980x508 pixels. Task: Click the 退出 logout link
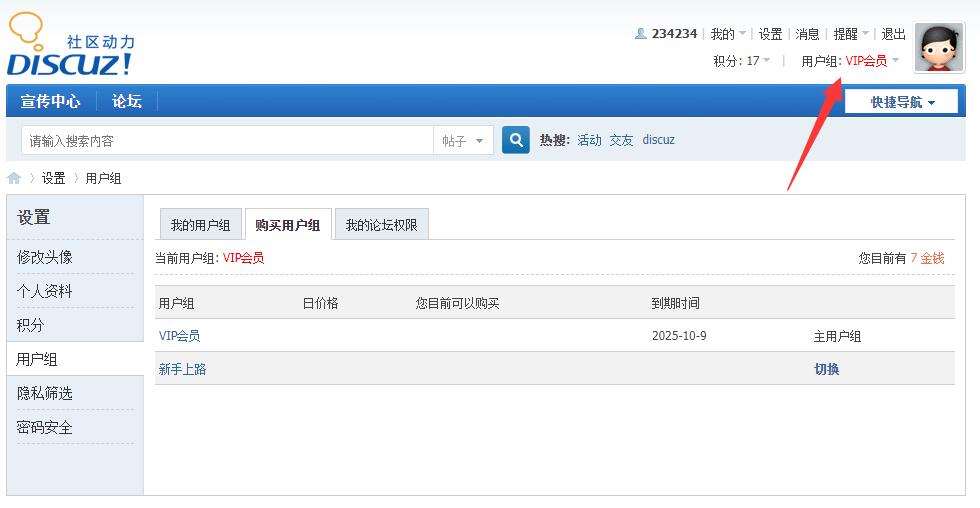pos(893,34)
